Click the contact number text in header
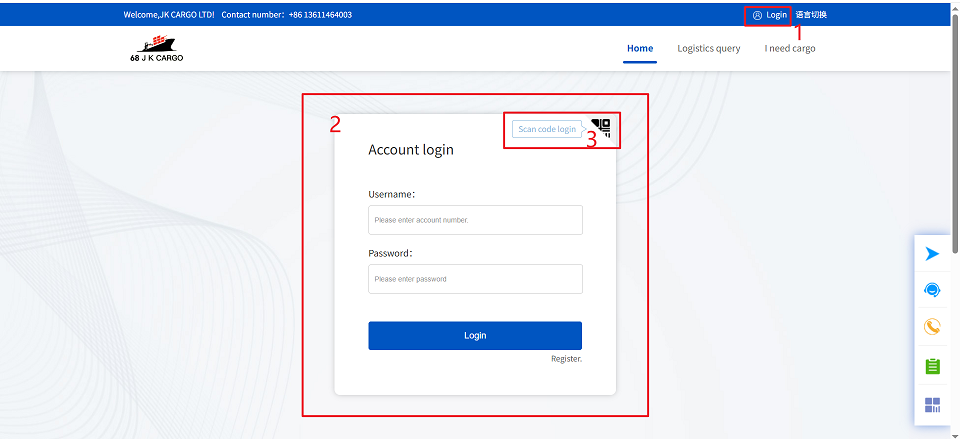 tap(286, 15)
